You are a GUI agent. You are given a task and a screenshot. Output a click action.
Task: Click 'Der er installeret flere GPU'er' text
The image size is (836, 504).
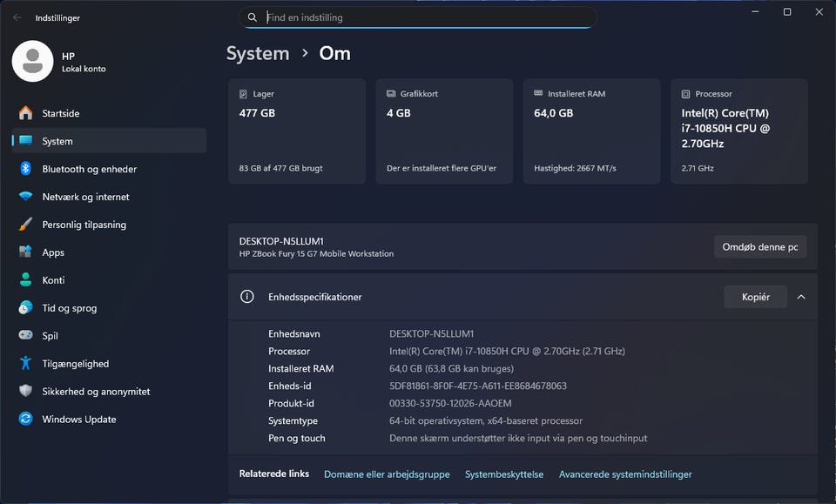tap(442, 168)
